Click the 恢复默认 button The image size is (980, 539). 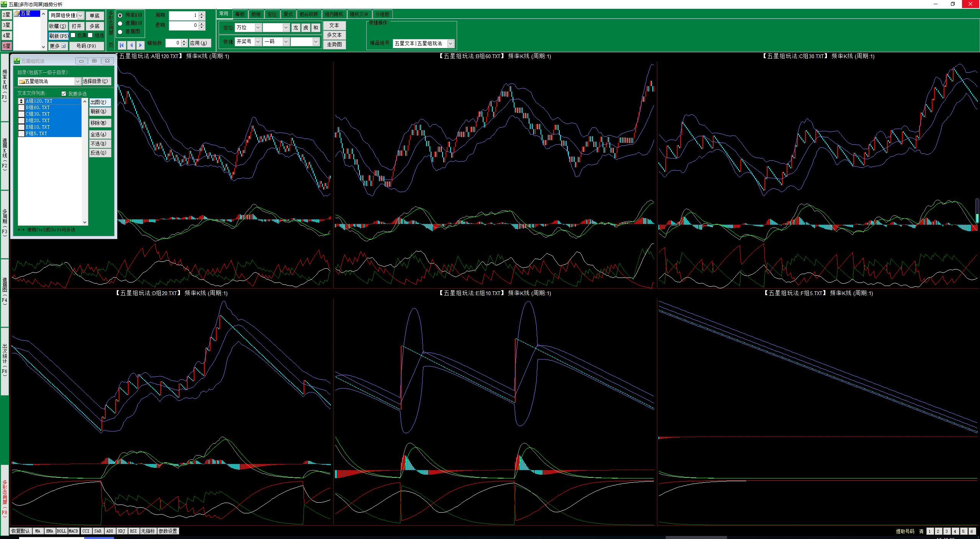[20, 531]
